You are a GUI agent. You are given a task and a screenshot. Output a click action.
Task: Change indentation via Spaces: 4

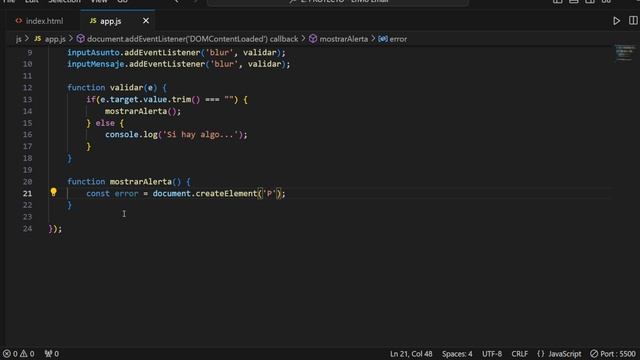[x=457, y=354]
